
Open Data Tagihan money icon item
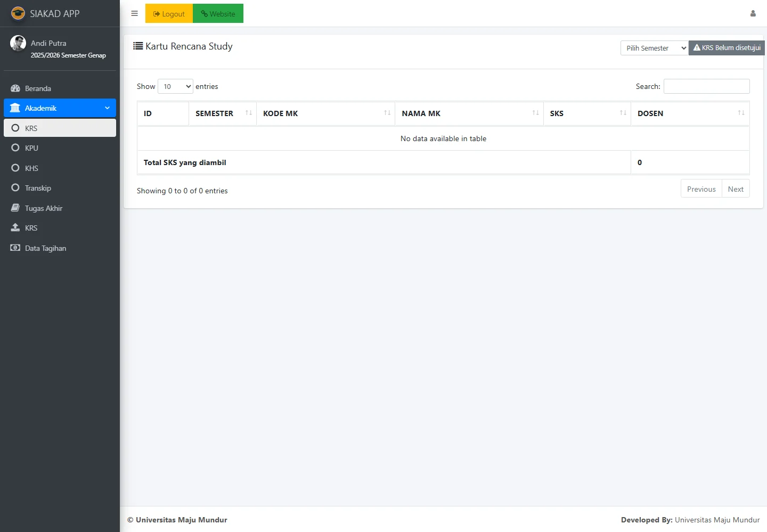(x=15, y=248)
